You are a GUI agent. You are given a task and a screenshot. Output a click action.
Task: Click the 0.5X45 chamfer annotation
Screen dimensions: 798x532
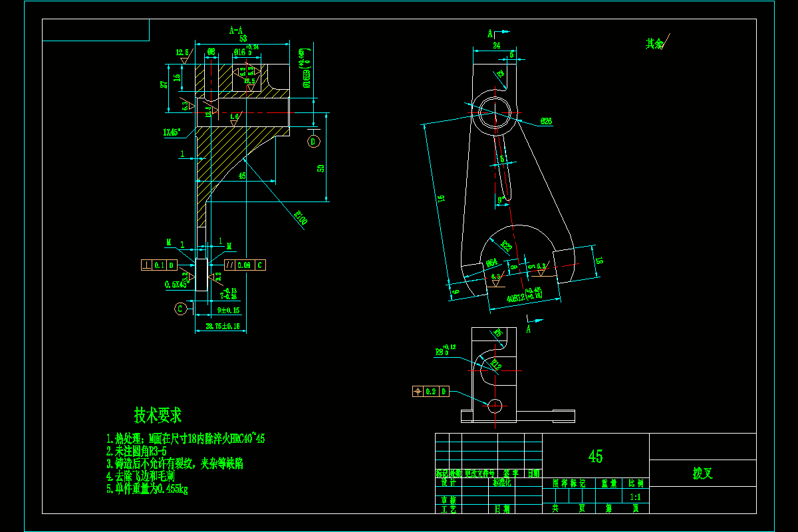(176, 285)
